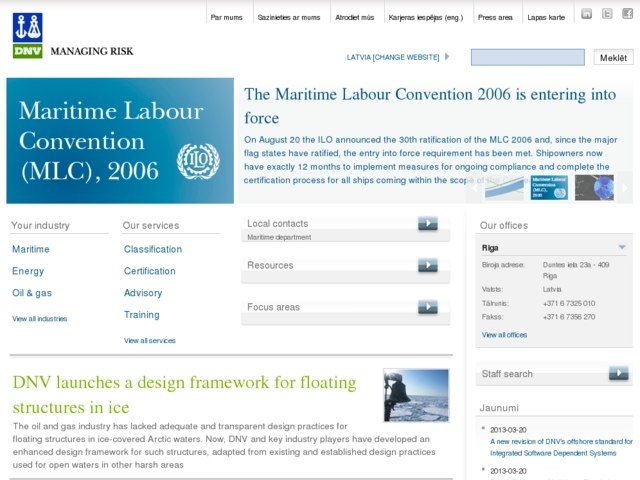Click the Arctic ice article photo
The height and width of the screenshot is (480, 640).
click(x=416, y=395)
